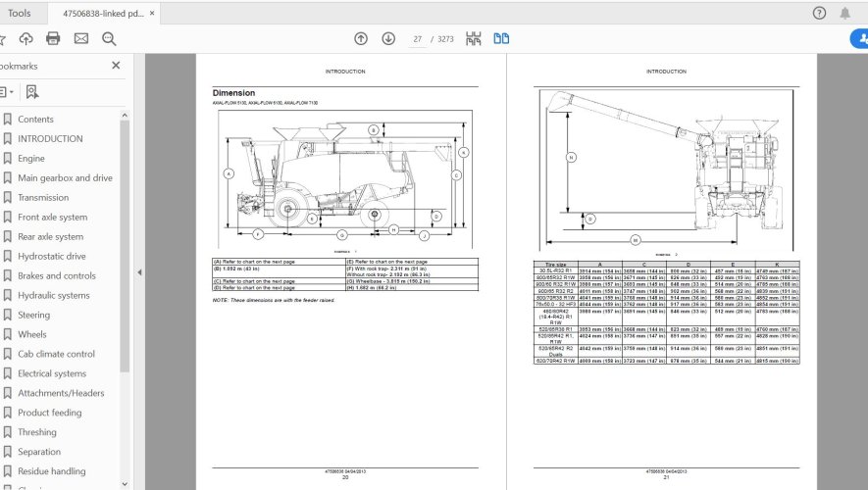
Task: Click the Threshing bookmark ribbon icon
Action: coord(7,432)
